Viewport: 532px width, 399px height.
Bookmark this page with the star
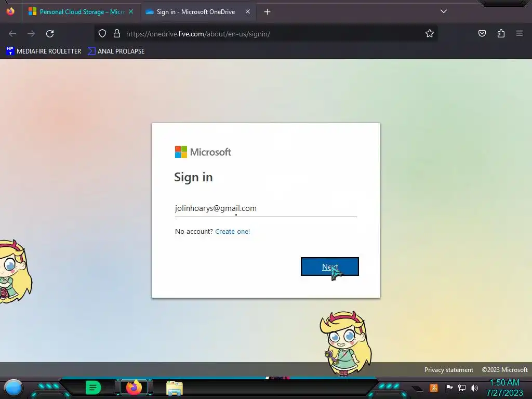[430, 34]
